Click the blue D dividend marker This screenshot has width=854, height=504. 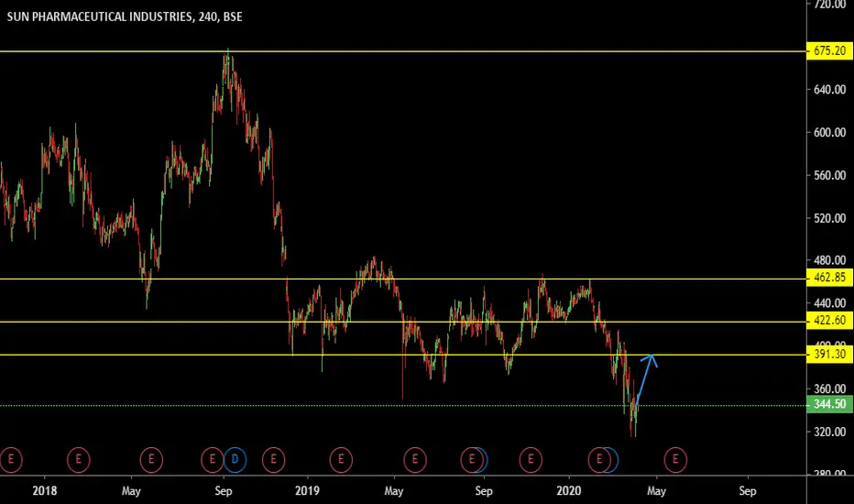pyautogui.click(x=235, y=460)
